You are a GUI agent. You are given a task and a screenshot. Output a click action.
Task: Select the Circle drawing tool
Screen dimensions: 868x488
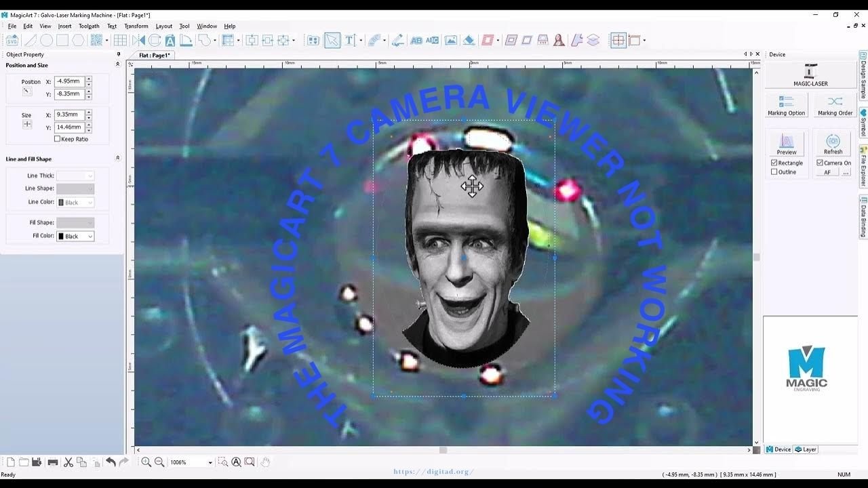pyautogui.click(x=46, y=41)
